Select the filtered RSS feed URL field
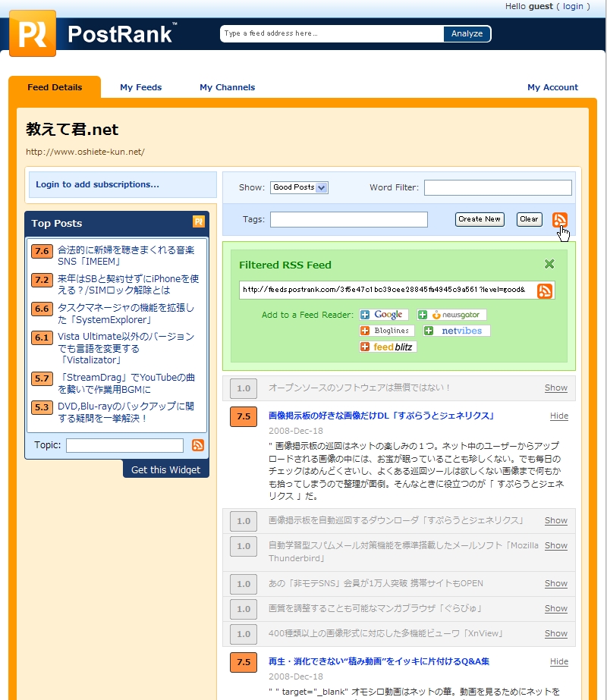The height and width of the screenshot is (700, 607). [387, 290]
